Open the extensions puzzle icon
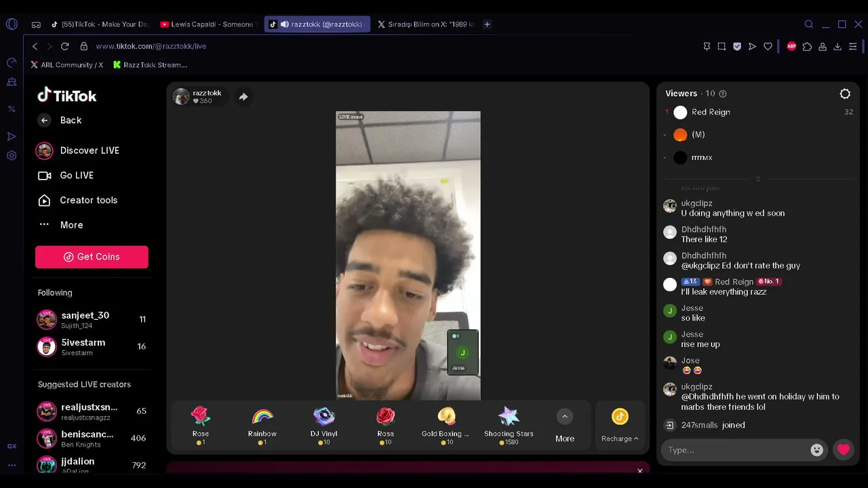868x488 pixels. [x=807, y=46]
